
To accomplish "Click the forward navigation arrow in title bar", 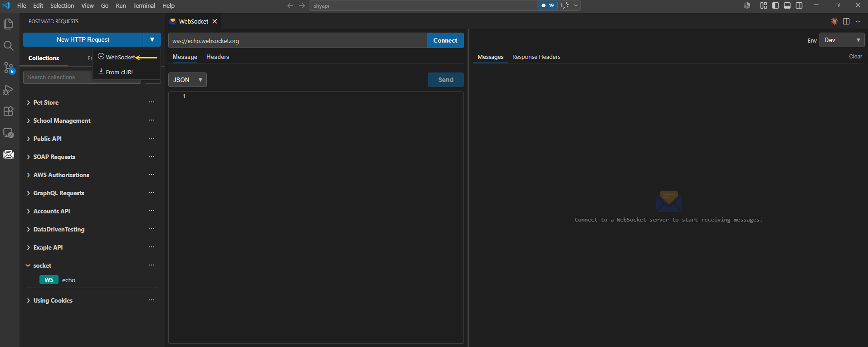I will click(302, 6).
